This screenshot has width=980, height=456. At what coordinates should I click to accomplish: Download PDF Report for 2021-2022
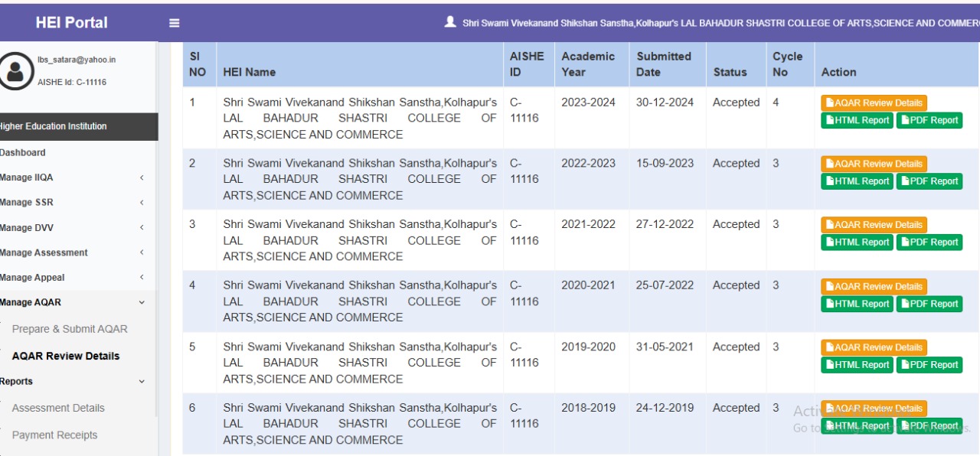click(929, 242)
